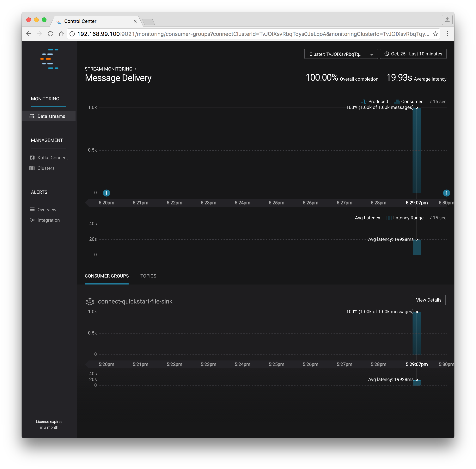Image resolution: width=476 pixels, height=469 pixels.
Task: Open the Cluster selection dropdown
Action: [341, 54]
